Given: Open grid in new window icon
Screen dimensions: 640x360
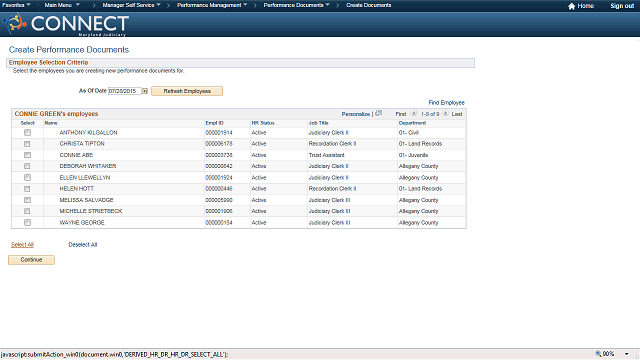Looking at the screenshot, I should tap(378, 113).
